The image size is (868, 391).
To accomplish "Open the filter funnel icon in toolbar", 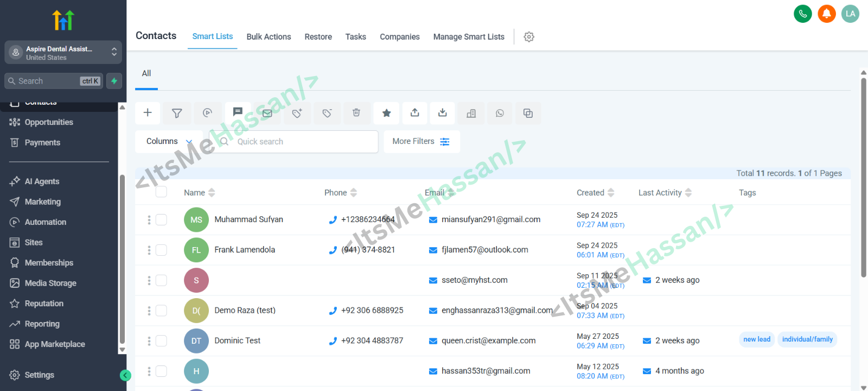I will 177,113.
